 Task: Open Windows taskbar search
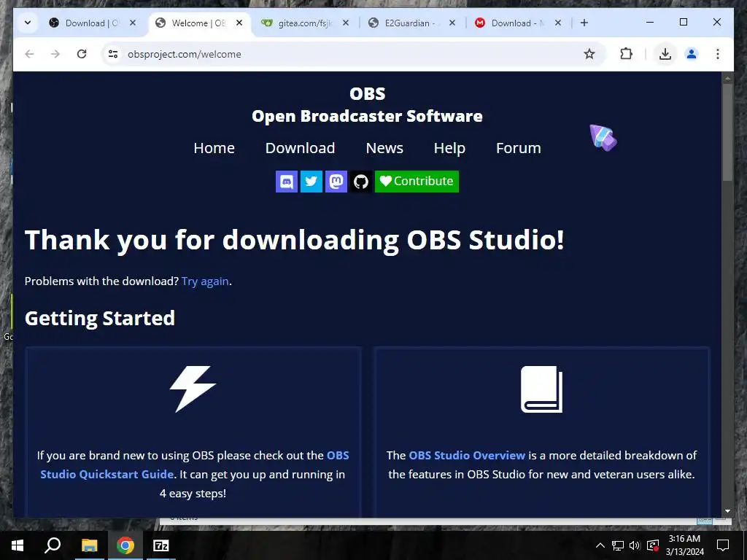(x=53, y=545)
